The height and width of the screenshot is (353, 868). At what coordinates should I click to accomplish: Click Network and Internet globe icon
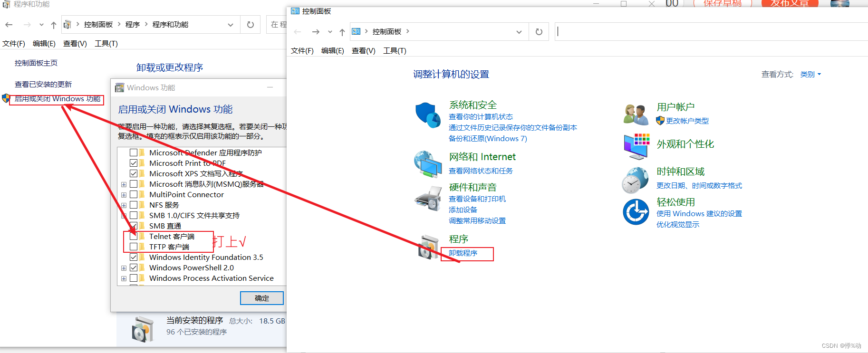pos(428,164)
